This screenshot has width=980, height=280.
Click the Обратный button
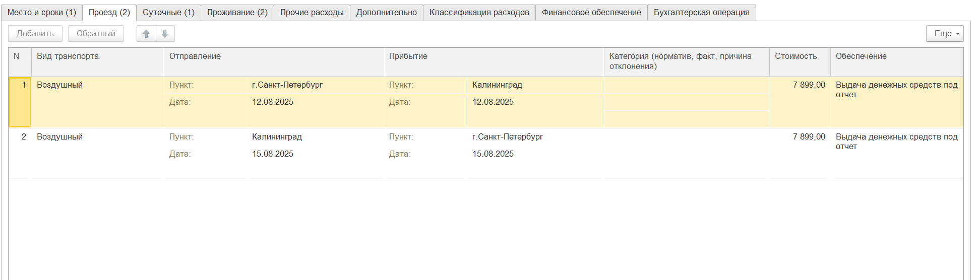[x=96, y=34]
